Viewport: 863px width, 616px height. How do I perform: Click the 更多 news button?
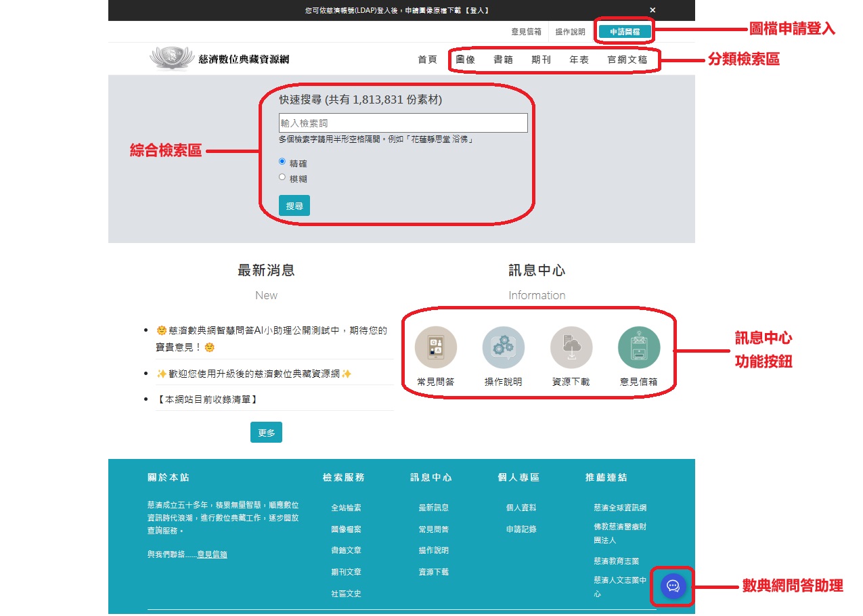(266, 433)
